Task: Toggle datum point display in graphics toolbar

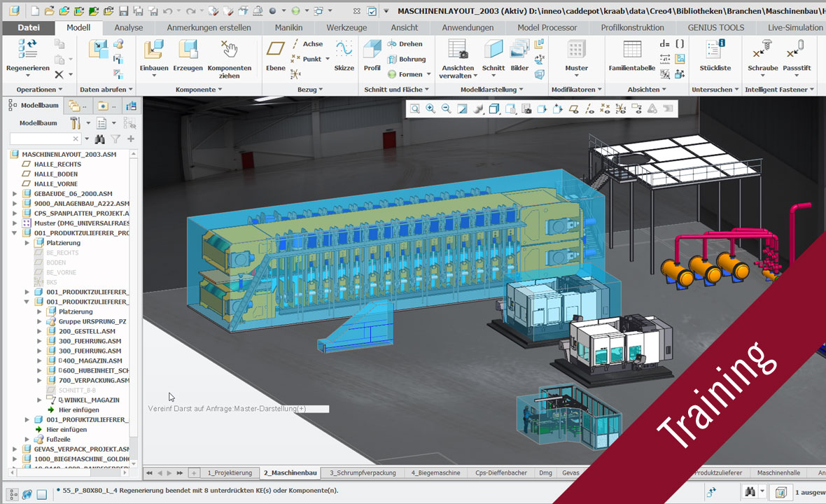Action: pos(605,108)
